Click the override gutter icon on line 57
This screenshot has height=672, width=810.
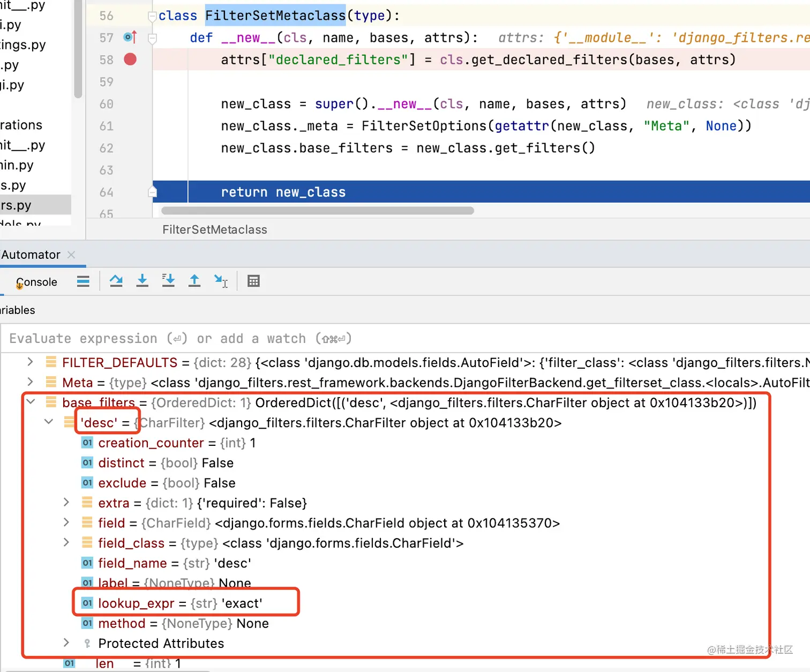pos(130,37)
